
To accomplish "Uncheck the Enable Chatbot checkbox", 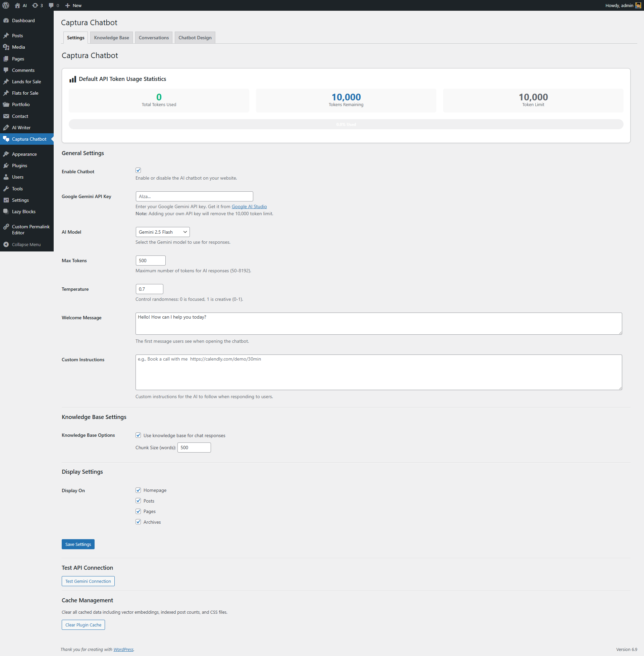I will tap(138, 170).
